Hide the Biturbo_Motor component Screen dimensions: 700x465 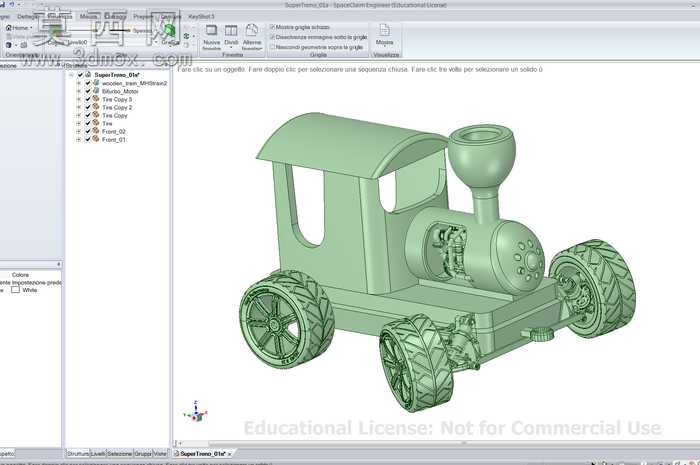click(x=88, y=91)
